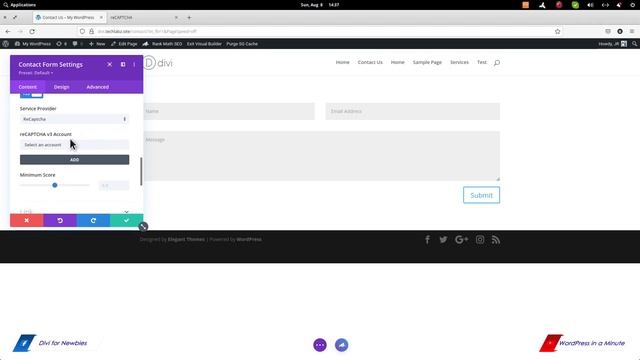Click the purple undo button
The width and height of the screenshot is (640, 360).
(60, 220)
